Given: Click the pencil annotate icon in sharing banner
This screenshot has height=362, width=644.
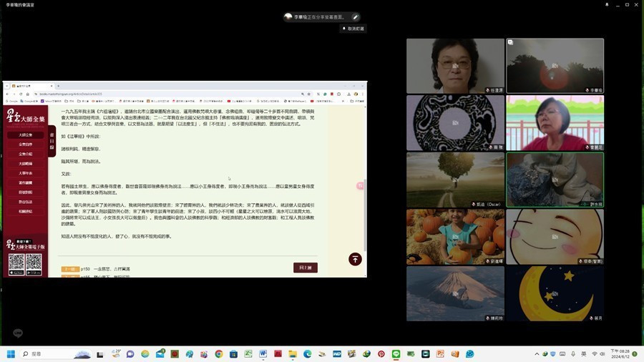Looking at the screenshot, I should (355, 16).
